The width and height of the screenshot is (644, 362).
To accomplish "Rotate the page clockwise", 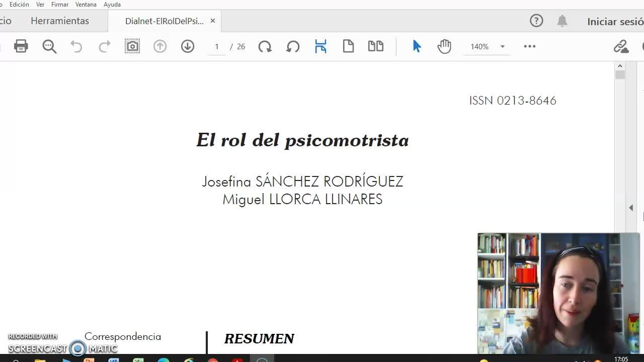I will [265, 46].
